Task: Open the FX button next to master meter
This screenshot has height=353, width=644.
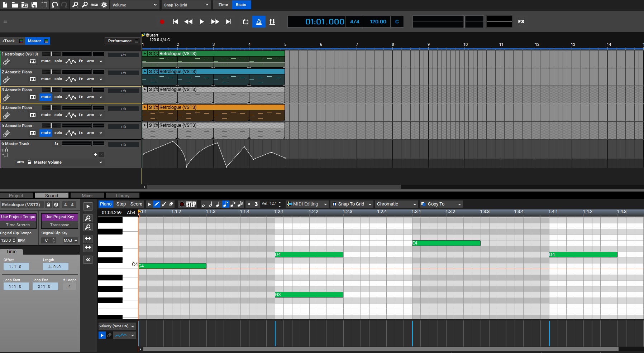Action: point(521,21)
